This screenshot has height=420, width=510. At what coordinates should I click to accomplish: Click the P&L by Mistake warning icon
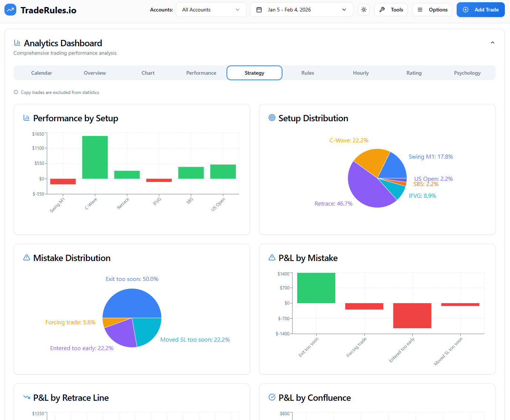point(272,257)
